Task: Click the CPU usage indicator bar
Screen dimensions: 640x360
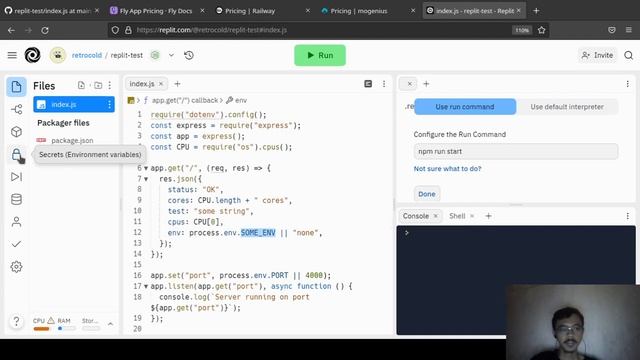Action: [41, 329]
